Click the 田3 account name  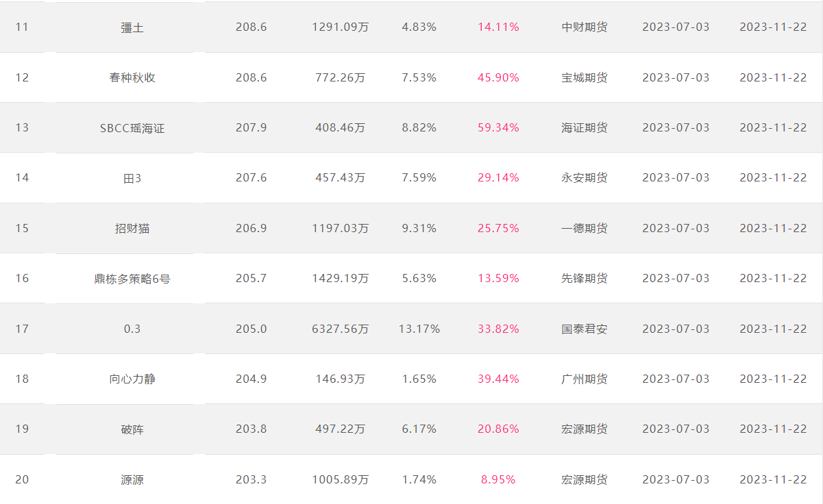coord(132,178)
